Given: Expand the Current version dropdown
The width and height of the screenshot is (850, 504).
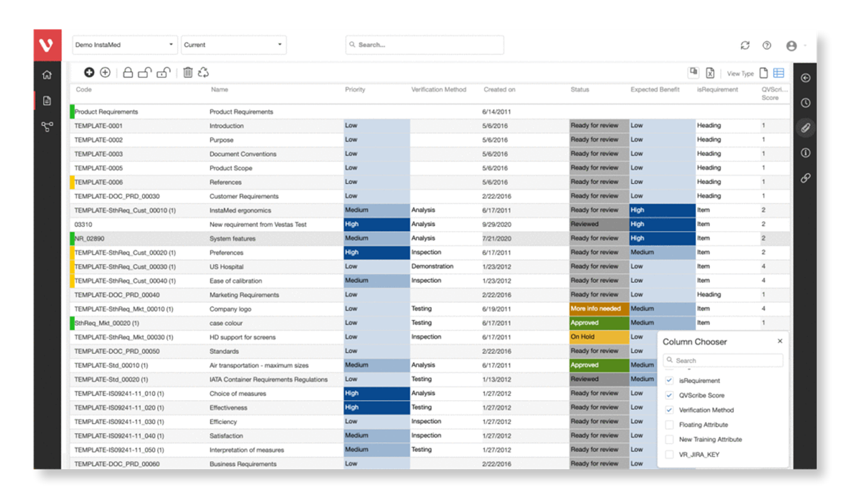Looking at the screenshot, I should pyautogui.click(x=233, y=45).
